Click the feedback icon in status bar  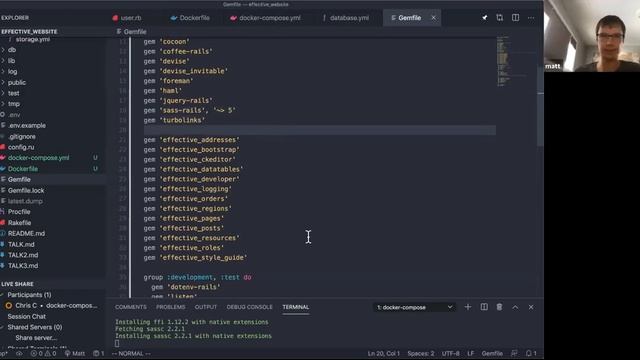tap(514, 353)
